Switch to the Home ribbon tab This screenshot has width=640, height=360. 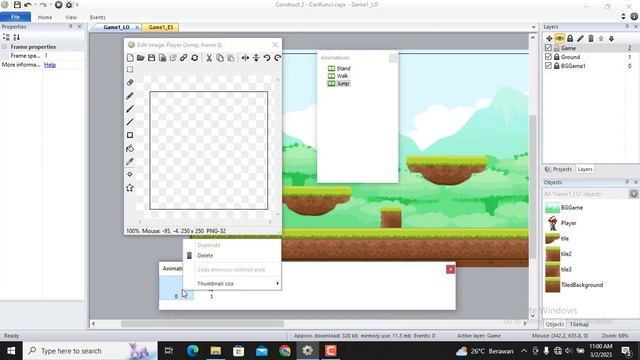coord(45,18)
